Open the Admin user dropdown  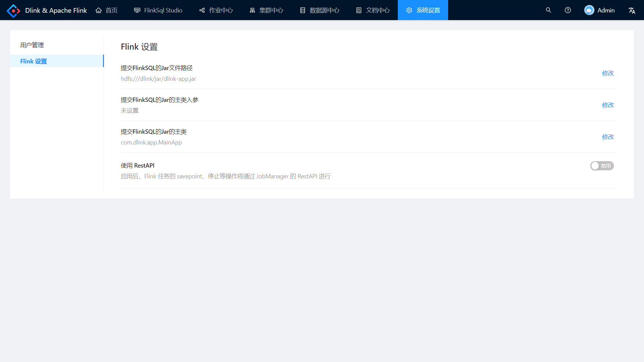pyautogui.click(x=606, y=10)
